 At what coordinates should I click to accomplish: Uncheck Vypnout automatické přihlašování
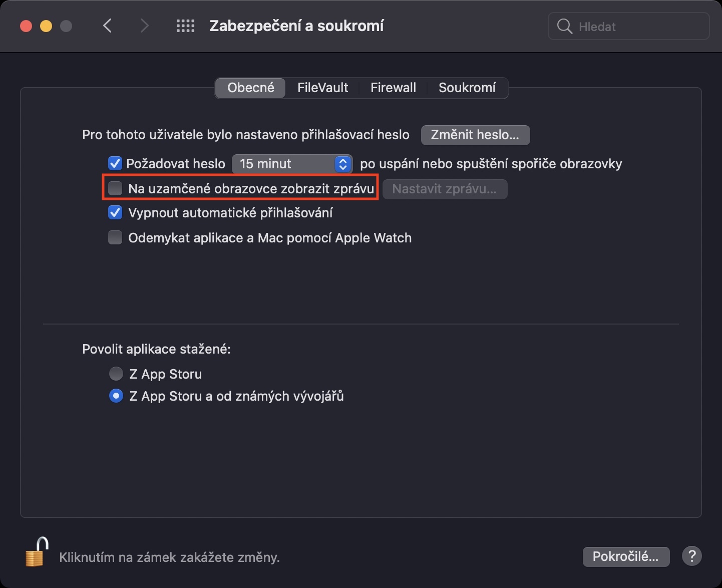point(115,213)
